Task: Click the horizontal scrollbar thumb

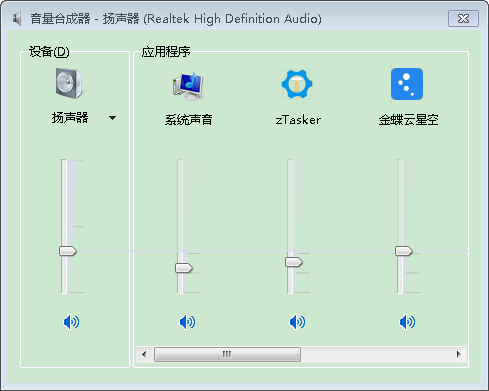Action: coord(227,354)
